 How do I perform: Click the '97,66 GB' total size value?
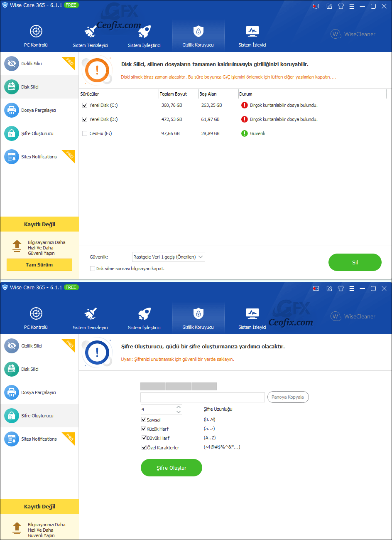171,133
